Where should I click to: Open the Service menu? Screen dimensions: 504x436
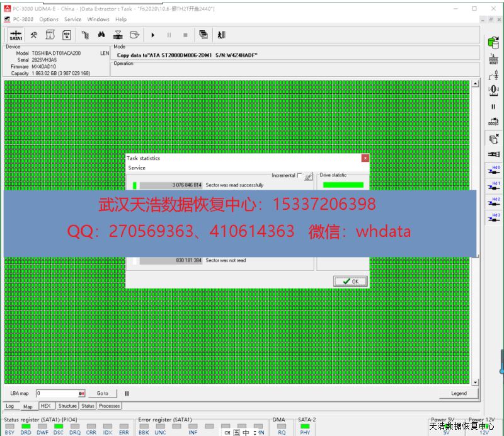(73, 20)
